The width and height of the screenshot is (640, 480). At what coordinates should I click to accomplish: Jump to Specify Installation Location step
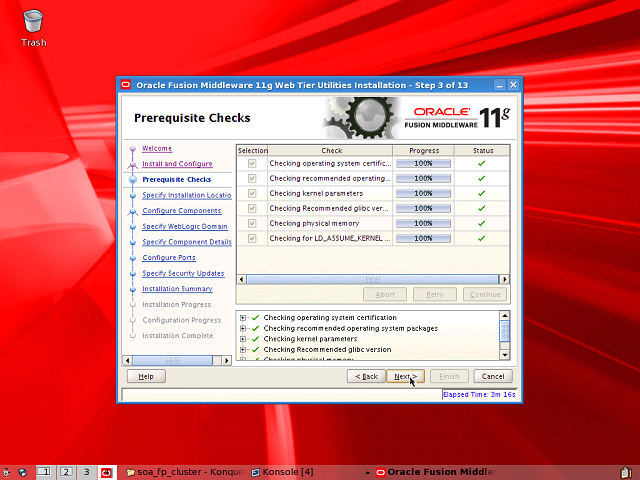187,195
